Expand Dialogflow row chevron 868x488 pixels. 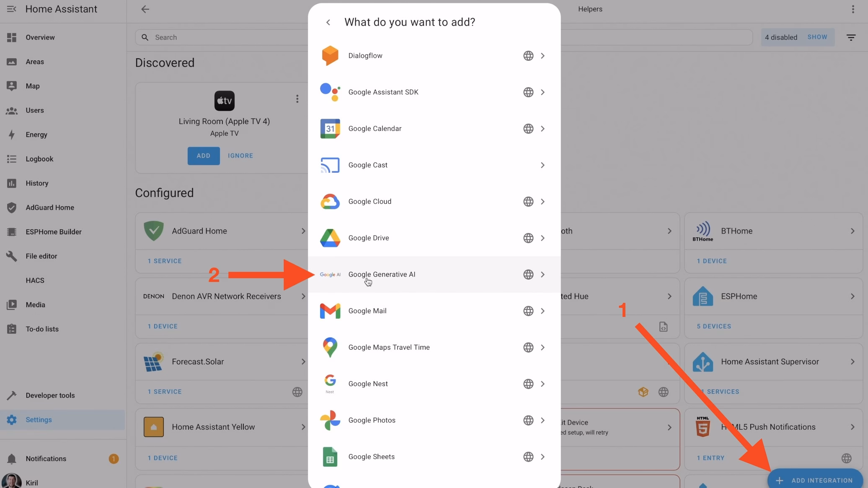pyautogui.click(x=542, y=56)
